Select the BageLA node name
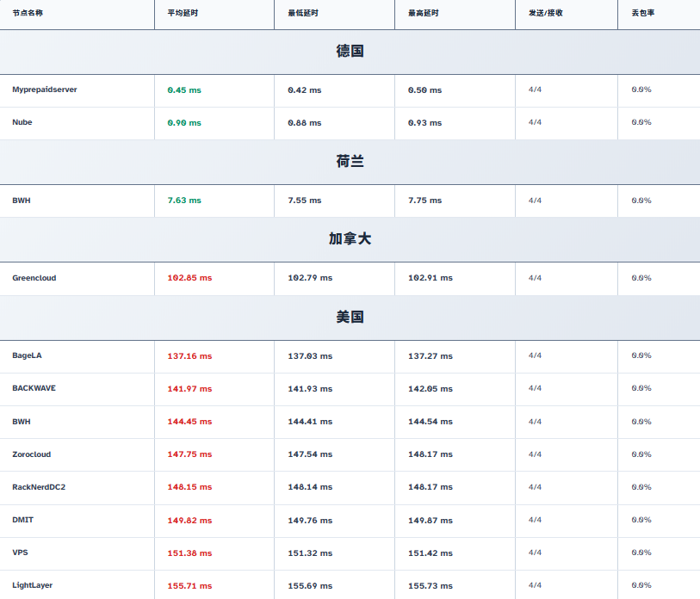Viewport: 700px width, 599px height. (x=28, y=355)
